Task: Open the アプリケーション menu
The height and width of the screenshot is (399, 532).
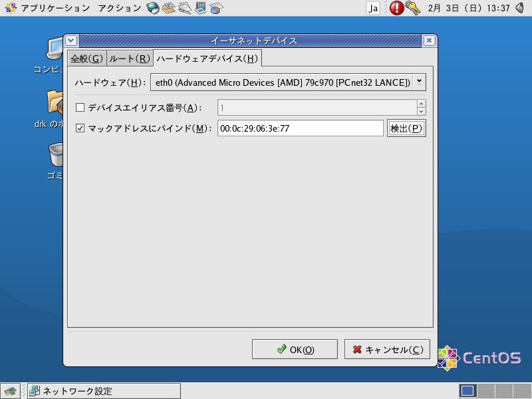Action: click(47, 8)
